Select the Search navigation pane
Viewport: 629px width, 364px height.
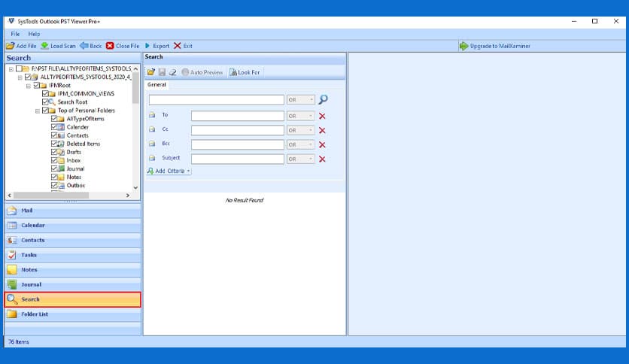coord(73,299)
